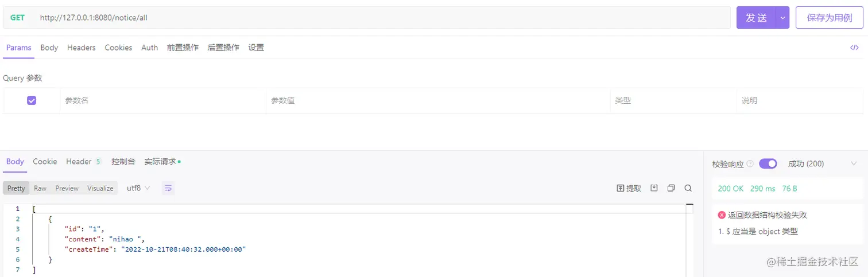Download the response body
The image size is (868, 277).
tap(654, 188)
